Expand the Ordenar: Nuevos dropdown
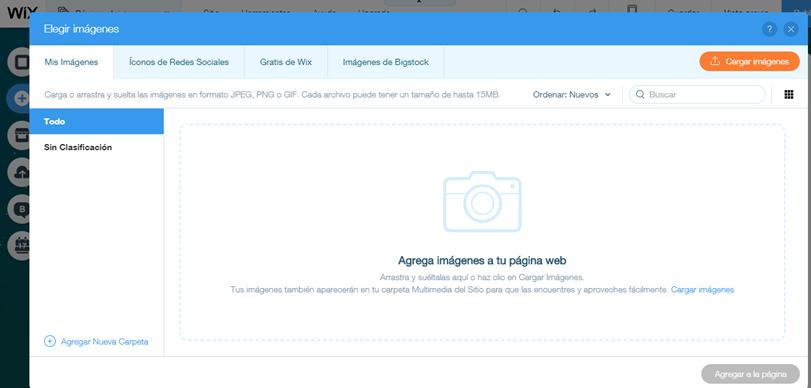The width and height of the screenshot is (811, 388). (572, 95)
